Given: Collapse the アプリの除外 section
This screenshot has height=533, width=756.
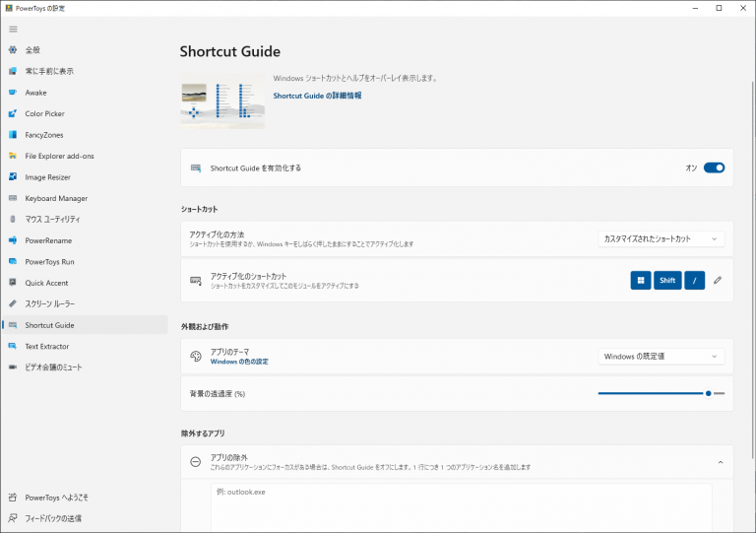Looking at the screenshot, I should click(x=719, y=462).
